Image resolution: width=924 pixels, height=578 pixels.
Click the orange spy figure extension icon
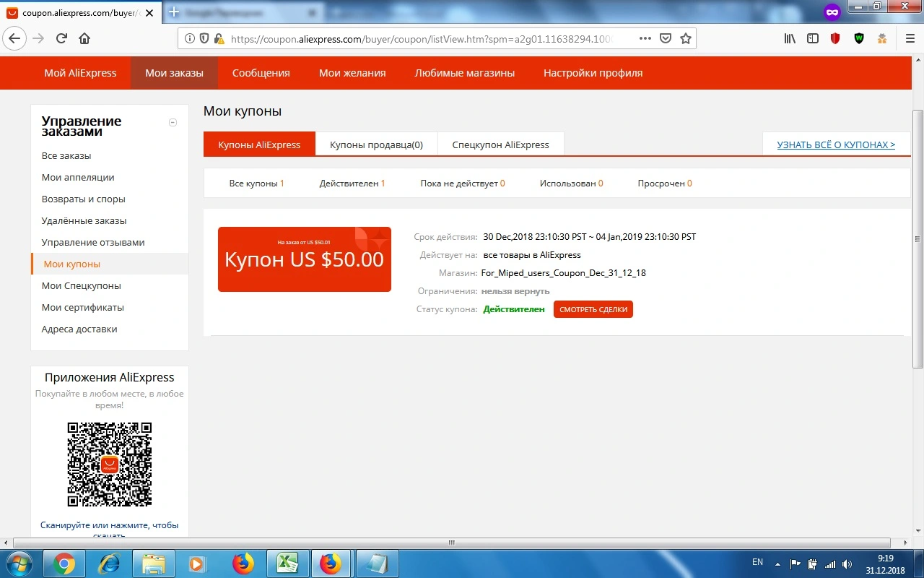point(882,39)
